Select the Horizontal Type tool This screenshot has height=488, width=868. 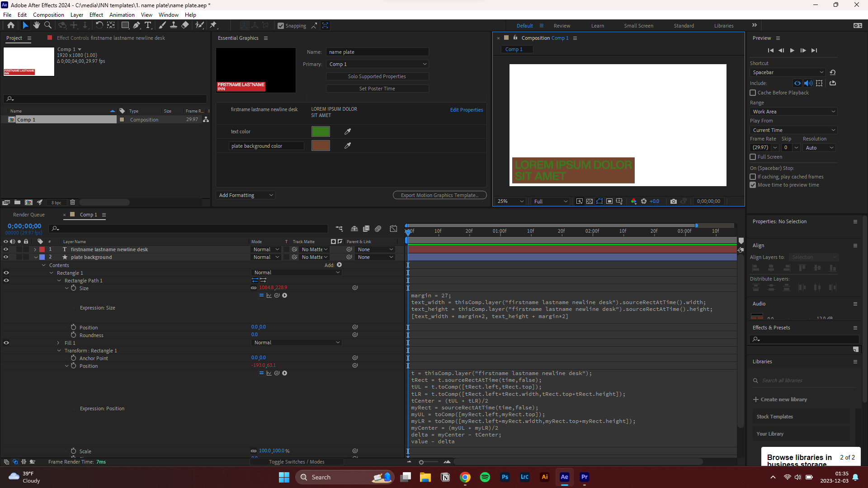click(148, 25)
